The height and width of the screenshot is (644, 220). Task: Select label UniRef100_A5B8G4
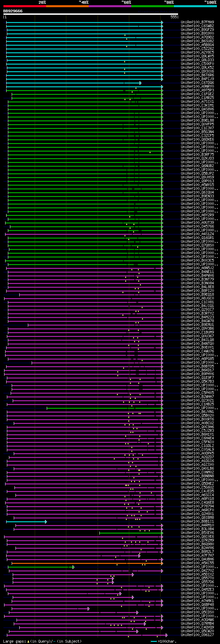click(x=197, y=45)
